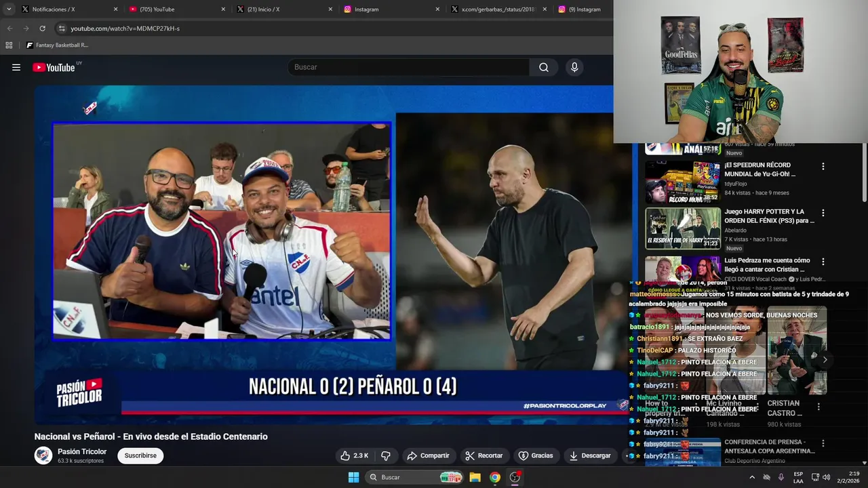Open the Luis Pedraza me cuenta video title
The height and width of the screenshot is (488, 868).
[x=767, y=265]
